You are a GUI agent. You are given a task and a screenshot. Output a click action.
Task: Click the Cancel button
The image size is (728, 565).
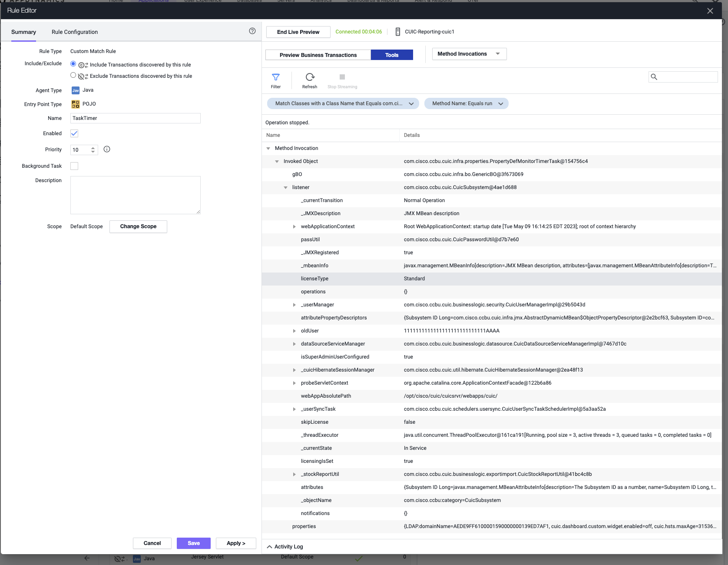coord(152,543)
